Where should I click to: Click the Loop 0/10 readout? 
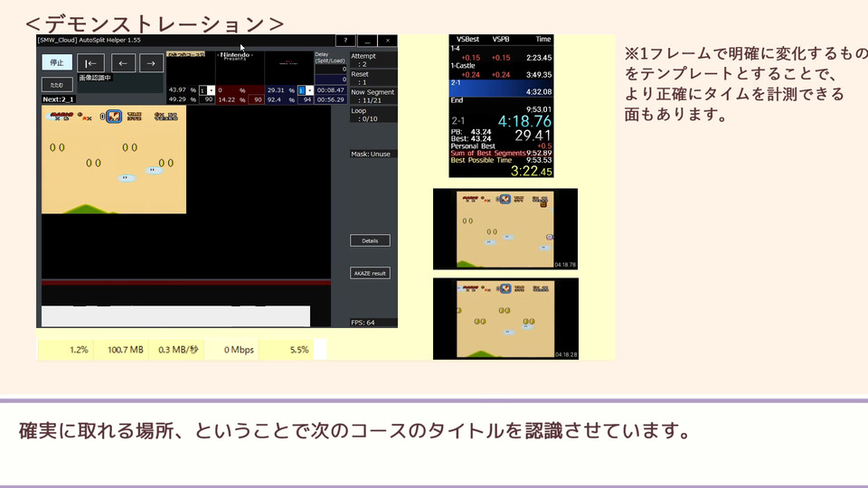[373, 115]
